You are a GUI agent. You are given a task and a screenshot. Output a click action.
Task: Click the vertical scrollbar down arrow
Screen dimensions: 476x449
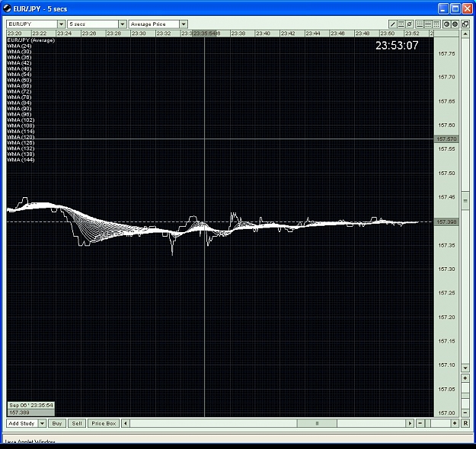point(465,368)
